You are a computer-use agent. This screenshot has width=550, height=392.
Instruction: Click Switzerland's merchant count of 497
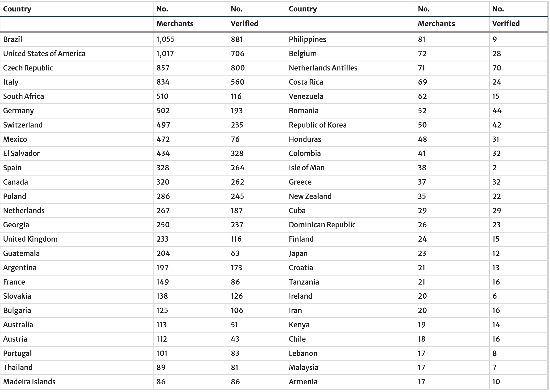163,125
